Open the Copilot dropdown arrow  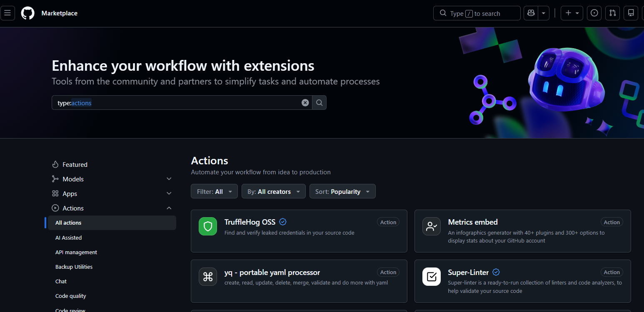pyautogui.click(x=544, y=13)
